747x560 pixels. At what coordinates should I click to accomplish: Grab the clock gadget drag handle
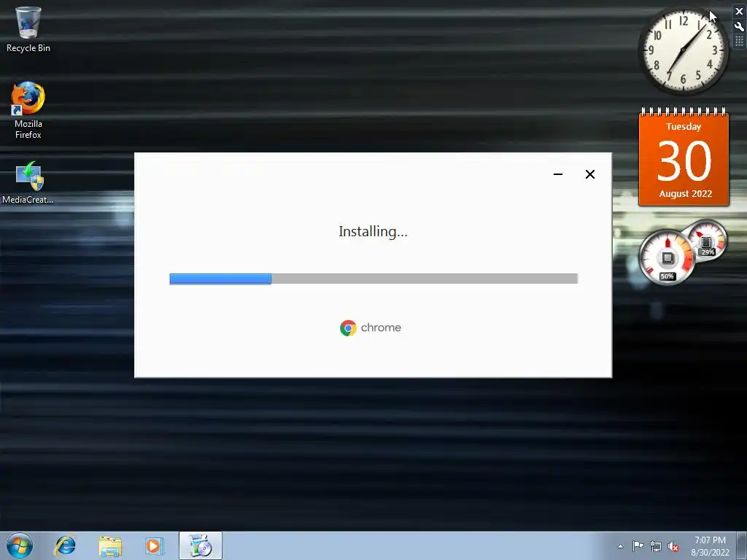740,42
